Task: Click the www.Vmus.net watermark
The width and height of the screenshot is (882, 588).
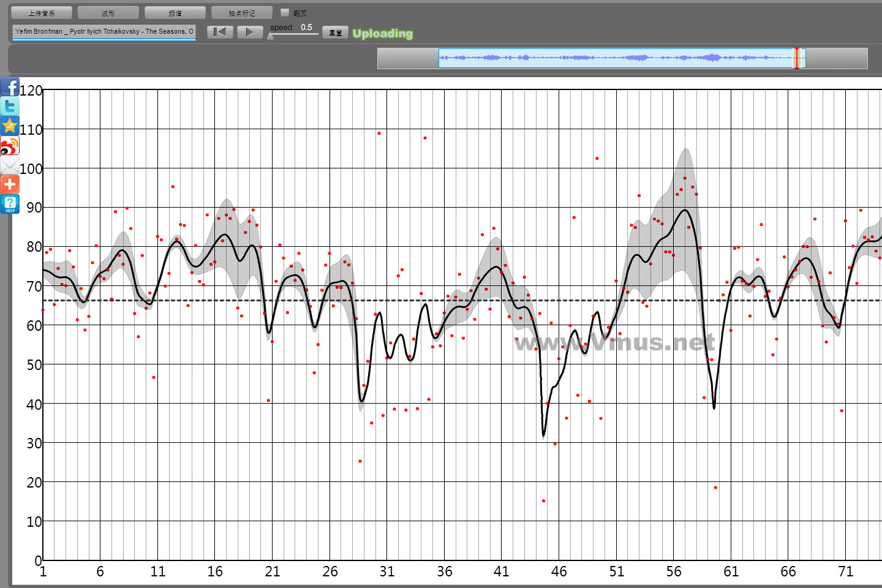Action: coord(614,342)
